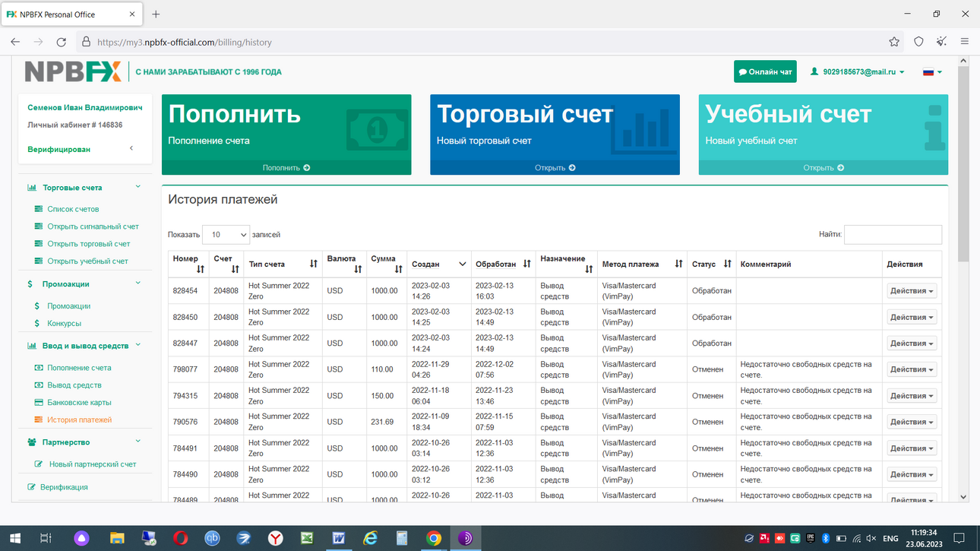This screenshot has width=980, height=551.
Task: Click Открыть in the Учебный счет card
Action: pyautogui.click(x=823, y=168)
